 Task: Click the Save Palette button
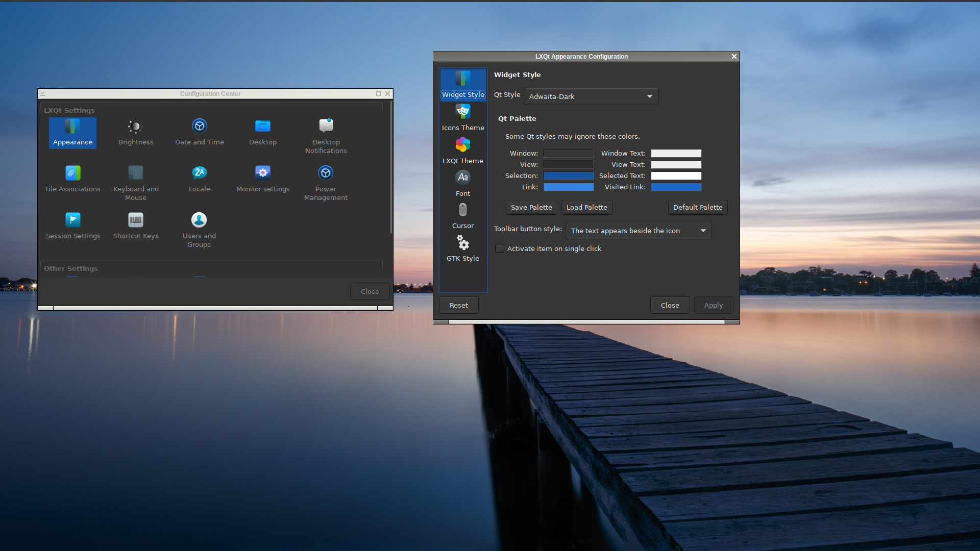(x=531, y=207)
